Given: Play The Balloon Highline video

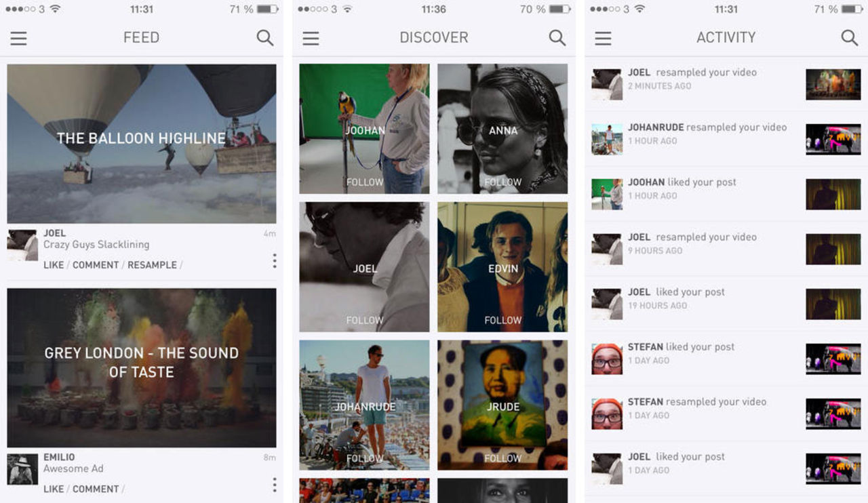Looking at the screenshot, I should click(141, 144).
